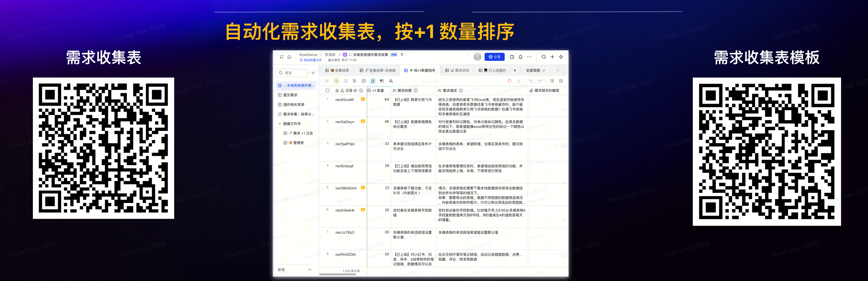Open 需求收集 - 结果分… in the sidebar

click(x=296, y=114)
